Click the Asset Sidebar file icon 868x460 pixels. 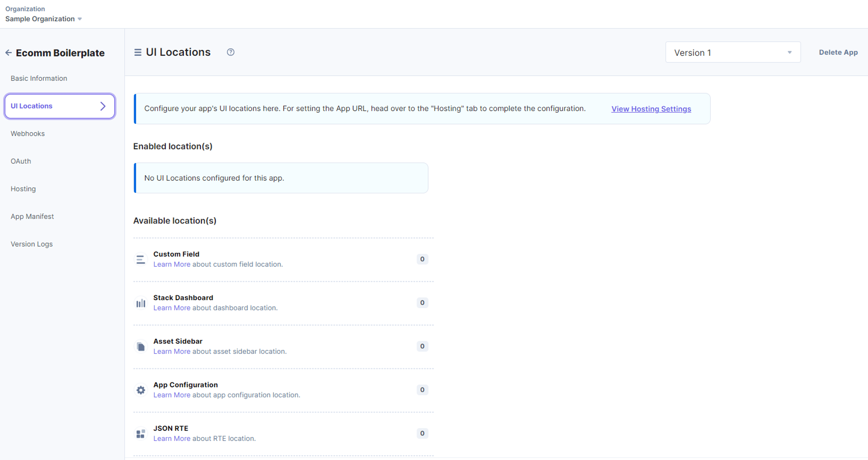point(141,346)
